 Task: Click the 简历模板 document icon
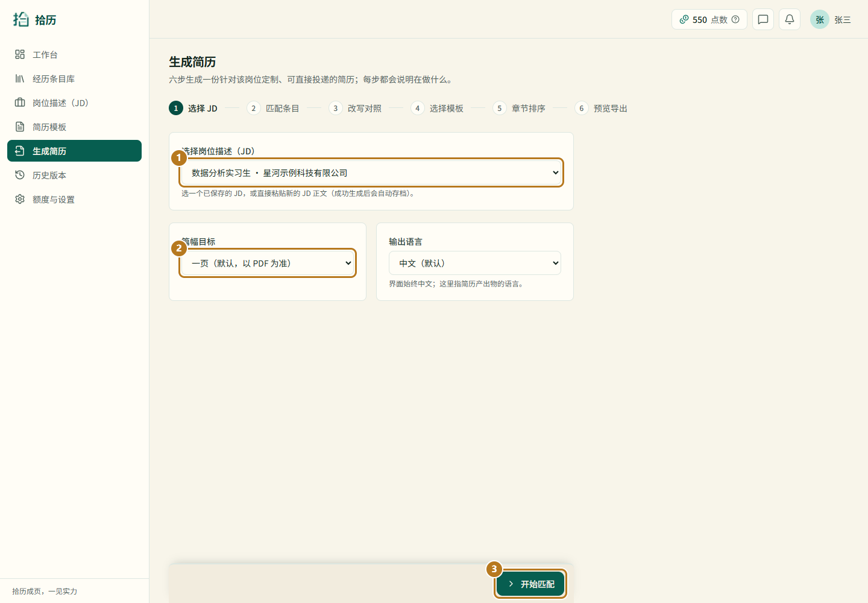tap(20, 127)
